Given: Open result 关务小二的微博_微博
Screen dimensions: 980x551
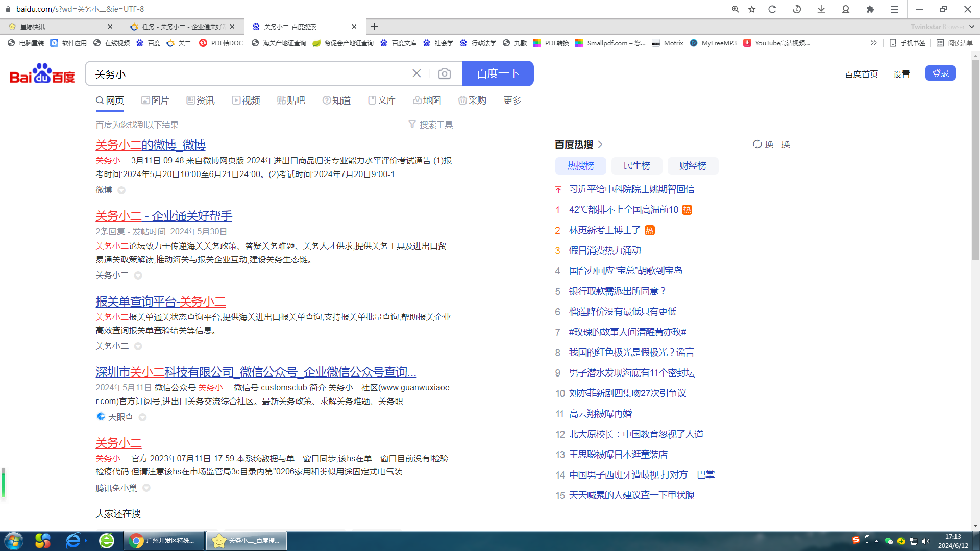Looking at the screenshot, I should point(151,145).
